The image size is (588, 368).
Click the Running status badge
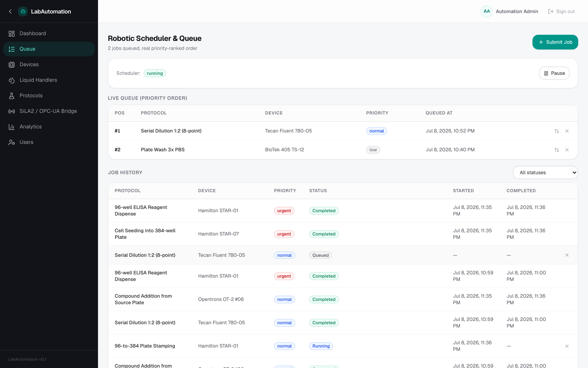[x=321, y=346]
